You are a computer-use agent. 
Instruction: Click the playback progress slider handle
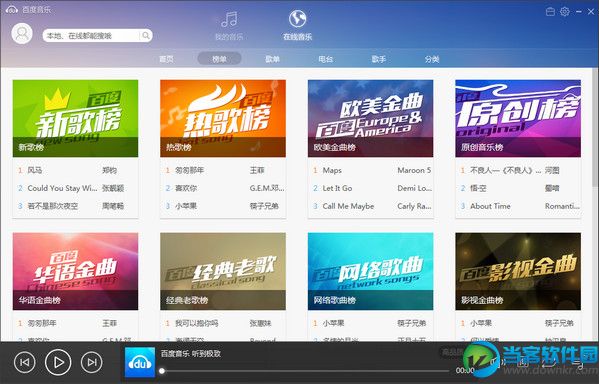(162, 371)
